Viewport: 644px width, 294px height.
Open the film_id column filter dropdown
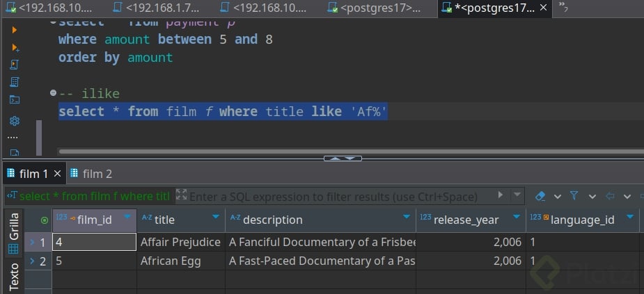[x=127, y=218]
